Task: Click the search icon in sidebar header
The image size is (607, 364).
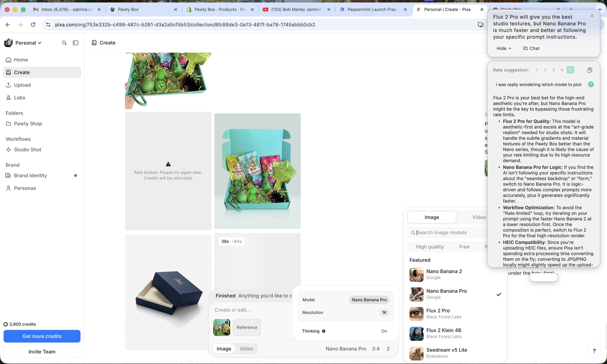Action: coord(64,43)
